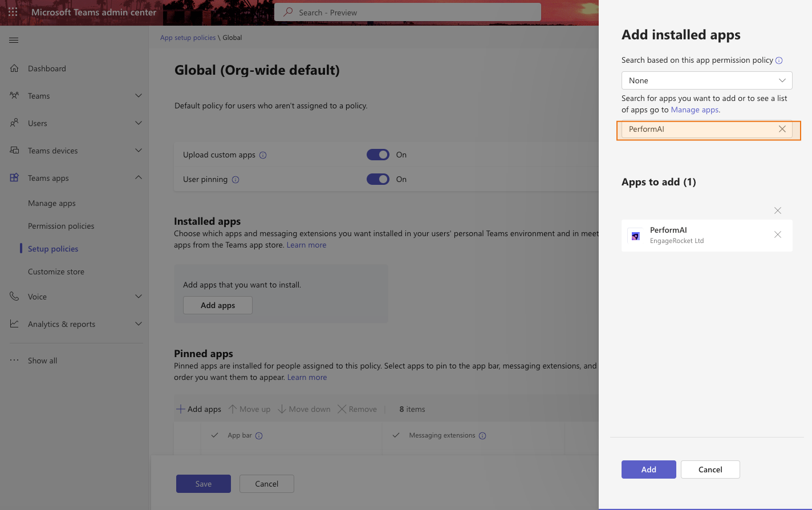The width and height of the screenshot is (812, 510).
Task: Click info icon next to app permission policy
Action: point(779,60)
